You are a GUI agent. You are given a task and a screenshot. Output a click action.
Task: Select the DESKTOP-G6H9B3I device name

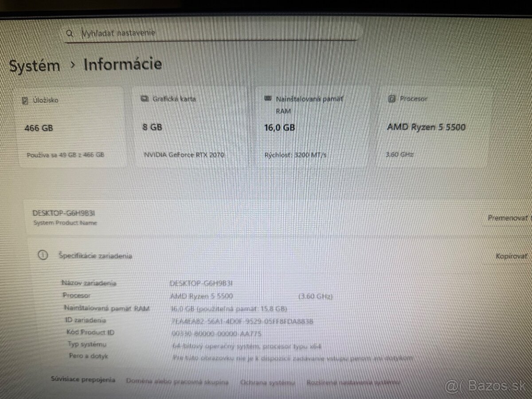coord(64,213)
